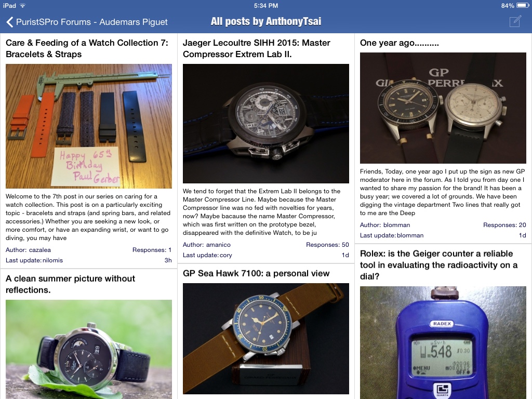Viewport: 532px width, 399px height.
Task: Tap the compose new post icon
Action: 515,21
